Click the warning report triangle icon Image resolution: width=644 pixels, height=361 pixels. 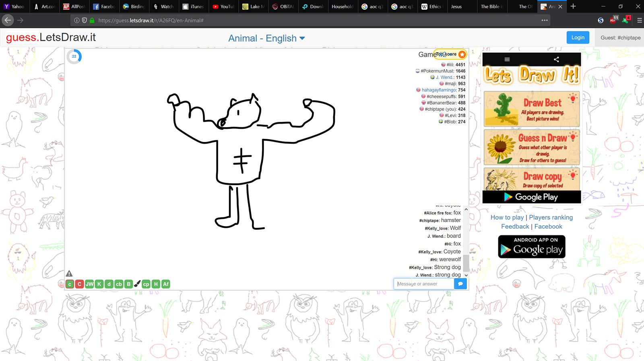pyautogui.click(x=69, y=274)
